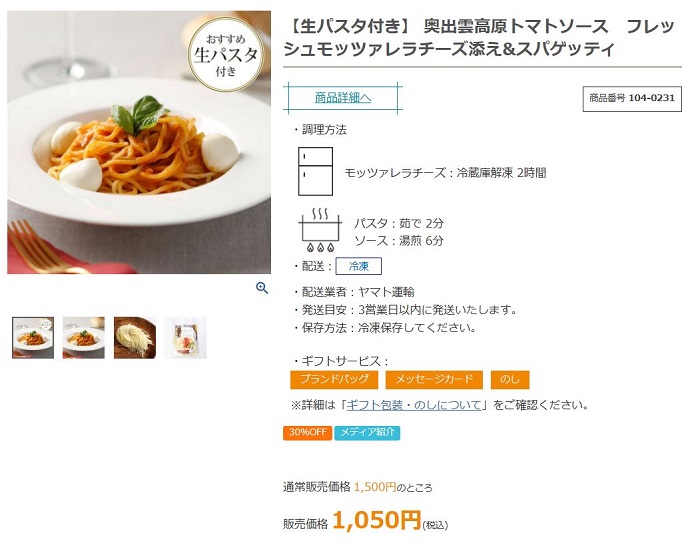The width and height of the screenshot is (700, 549).
Task: Click the メッセージカード gift button
Action: pyautogui.click(x=434, y=379)
